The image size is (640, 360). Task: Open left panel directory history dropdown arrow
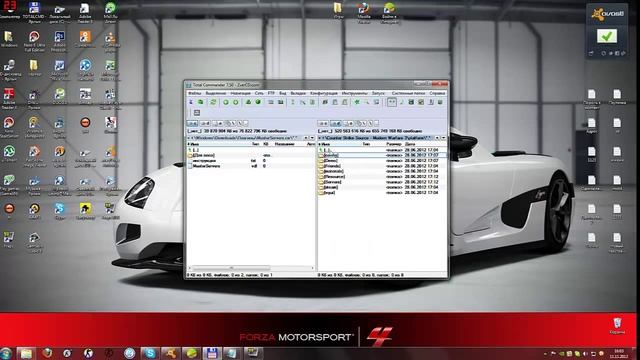coord(312,138)
